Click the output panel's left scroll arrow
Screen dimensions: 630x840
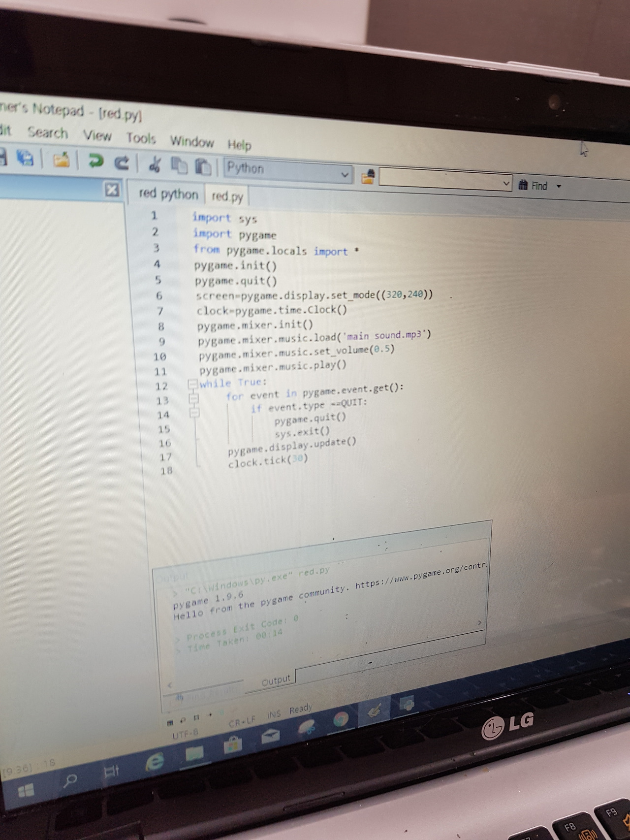tap(171, 685)
